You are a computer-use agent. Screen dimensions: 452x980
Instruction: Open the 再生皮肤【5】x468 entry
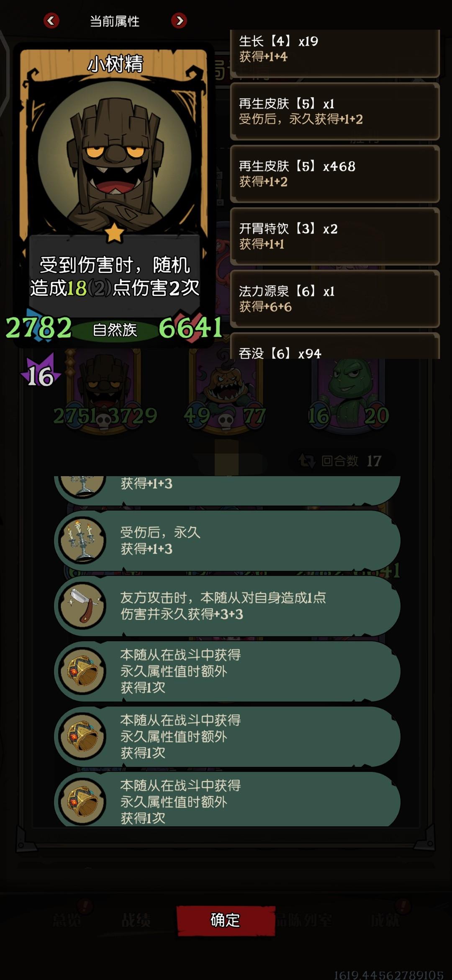click(335, 174)
